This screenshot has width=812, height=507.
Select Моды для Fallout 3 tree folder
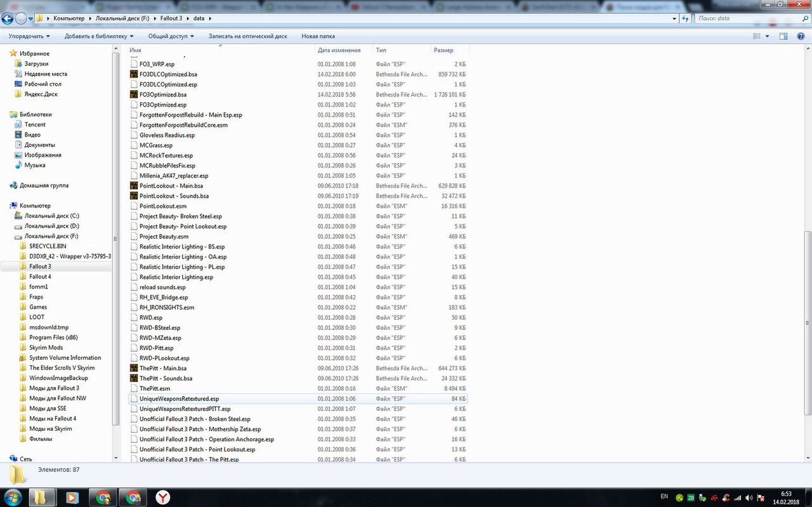(54, 388)
